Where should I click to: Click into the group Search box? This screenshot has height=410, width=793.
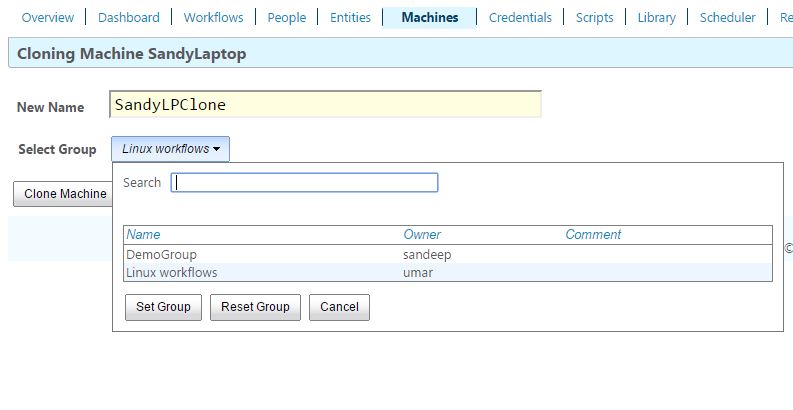pos(304,183)
